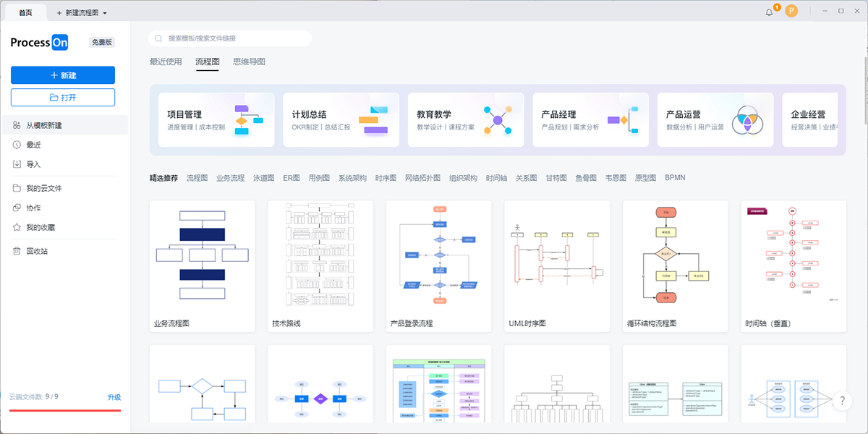This screenshot has width=868, height=434.
Task: Open the 回收站 trash icon
Action: pyautogui.click(x=16, y=252)
